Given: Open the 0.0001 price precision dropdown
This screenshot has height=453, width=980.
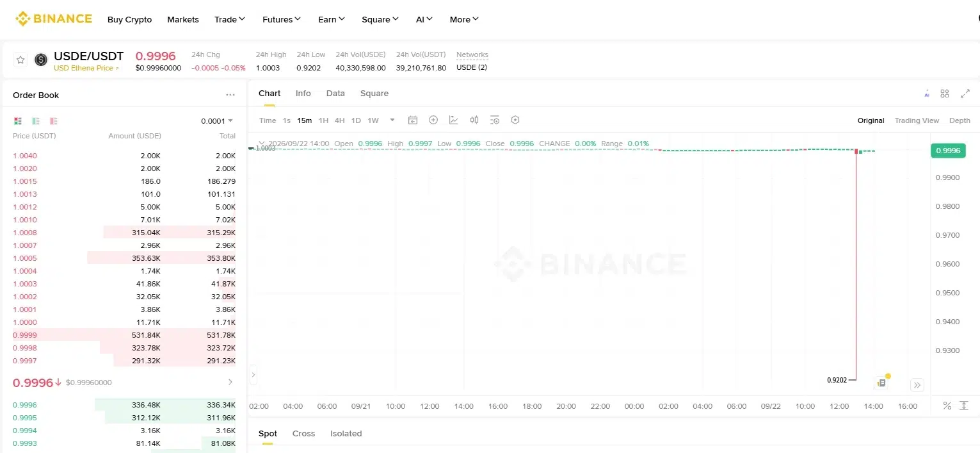Looking at the screenshot, I should (217, 121).
